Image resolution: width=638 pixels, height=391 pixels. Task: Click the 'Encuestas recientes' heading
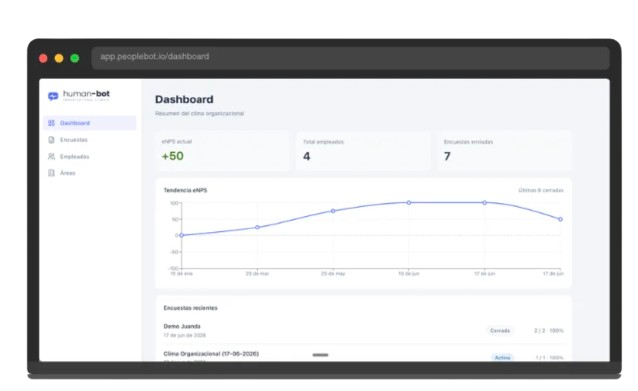coord(190,308)
